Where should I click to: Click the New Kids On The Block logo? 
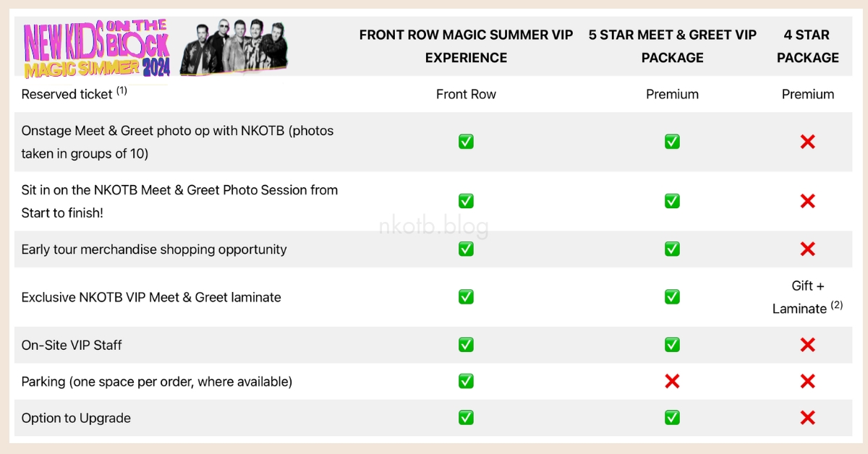coord(97,49)
